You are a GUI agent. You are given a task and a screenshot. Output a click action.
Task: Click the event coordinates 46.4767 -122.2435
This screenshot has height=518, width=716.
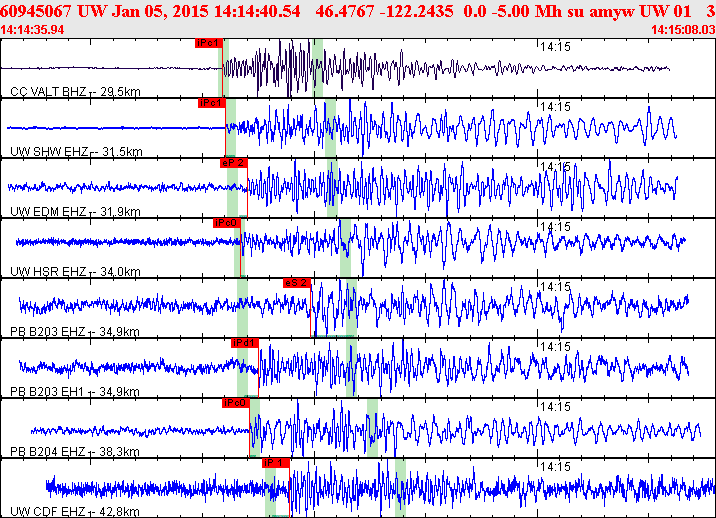[x=384, y=11]
